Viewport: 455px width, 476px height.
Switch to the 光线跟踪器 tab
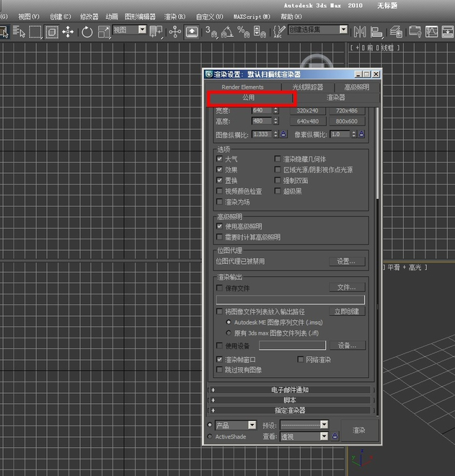pyautogui.click(x=307, y=87)
